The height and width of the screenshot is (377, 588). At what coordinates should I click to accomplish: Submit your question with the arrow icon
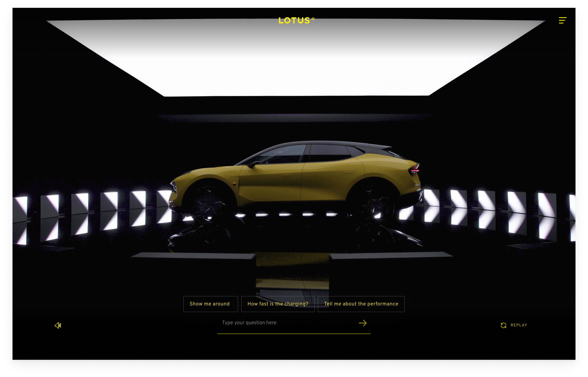pyautogui.click(x=363, y=323)
